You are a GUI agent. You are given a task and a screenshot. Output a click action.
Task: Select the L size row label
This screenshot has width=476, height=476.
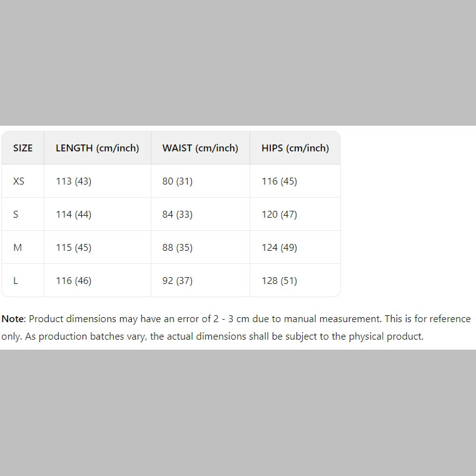[x=16, y=281]
